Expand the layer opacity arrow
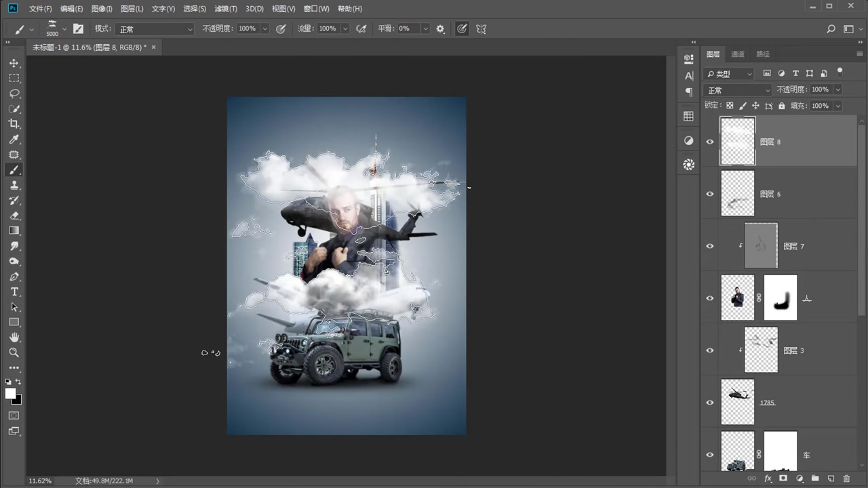Viewport: 868px width, 488px height. [x=838, y=89]
